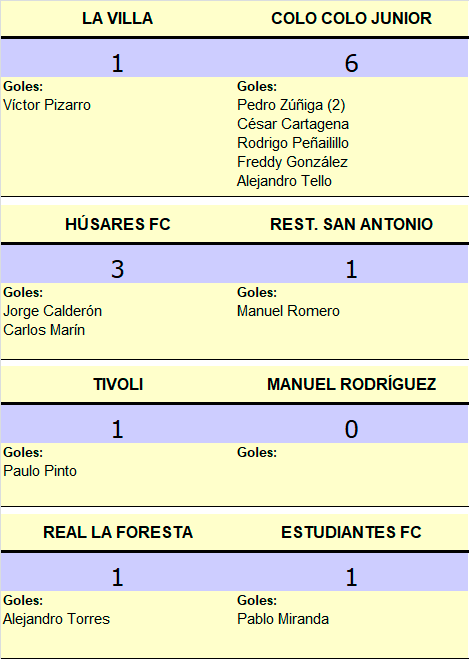
Task: Click the score 6 for Colo Colo Junior
Action: pos(351,63)
